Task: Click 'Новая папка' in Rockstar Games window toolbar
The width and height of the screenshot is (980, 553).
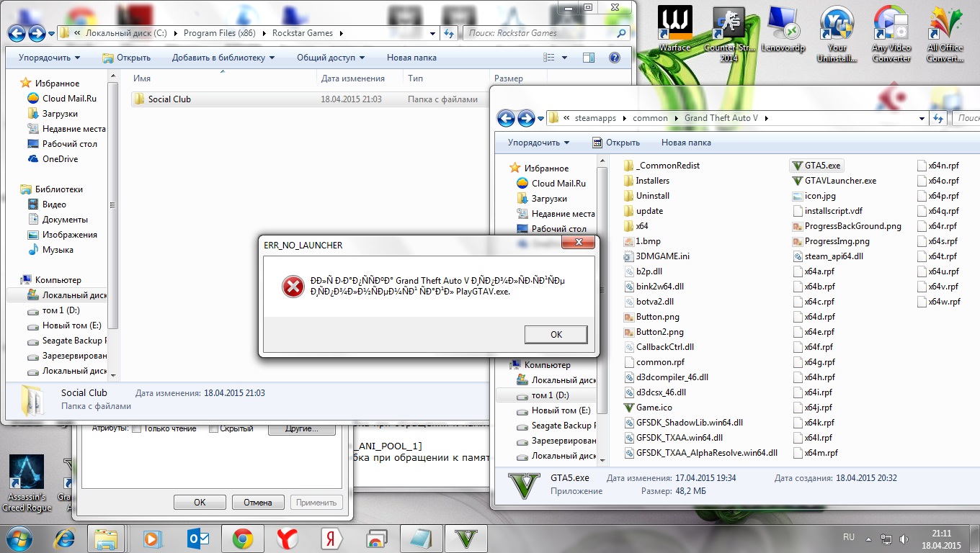Action: 411,58
